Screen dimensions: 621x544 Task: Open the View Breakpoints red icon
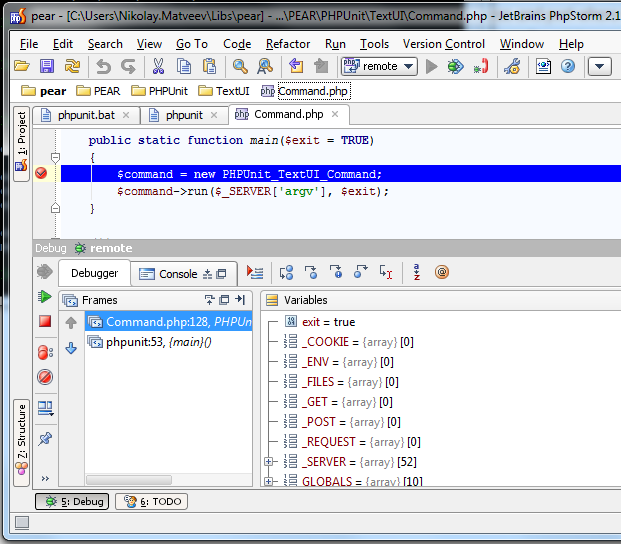(45, 352)
